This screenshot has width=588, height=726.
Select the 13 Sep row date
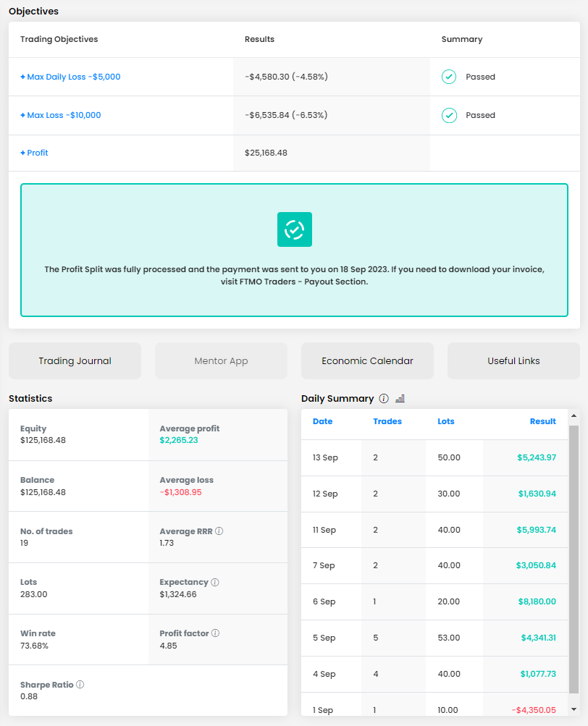[325, 457]
